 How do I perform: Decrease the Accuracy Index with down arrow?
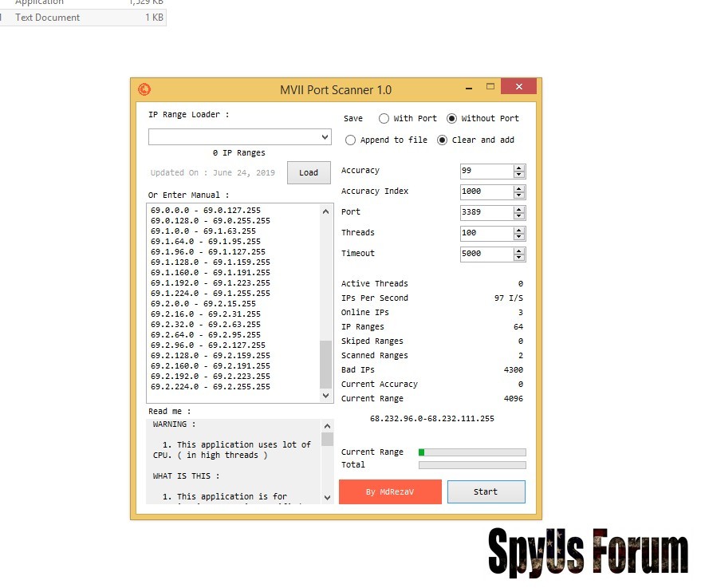tap(519, 195)
